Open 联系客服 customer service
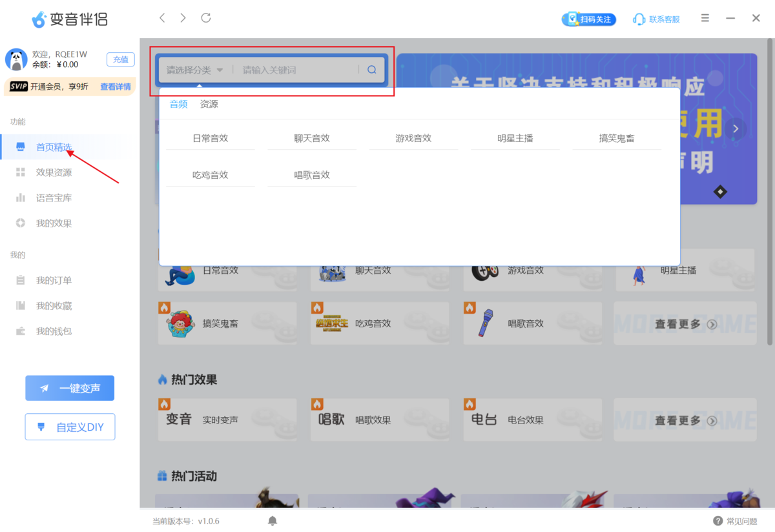 657,19
